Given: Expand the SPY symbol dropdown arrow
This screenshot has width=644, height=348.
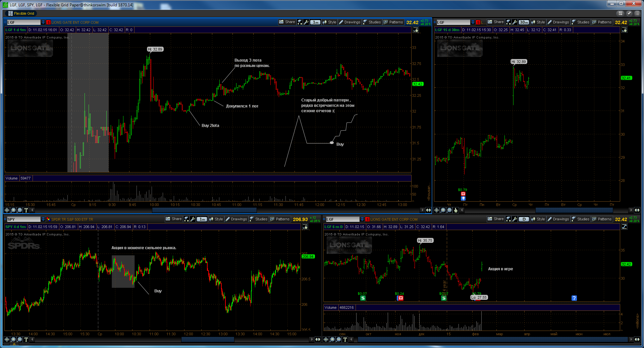Looking at the screenshot, I should coord(43,219).
